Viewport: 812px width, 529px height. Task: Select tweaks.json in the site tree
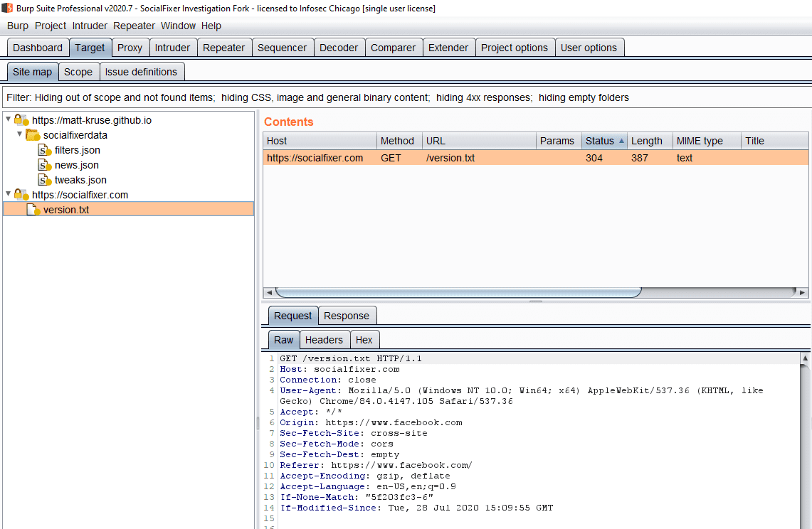[x=81, y=180]
